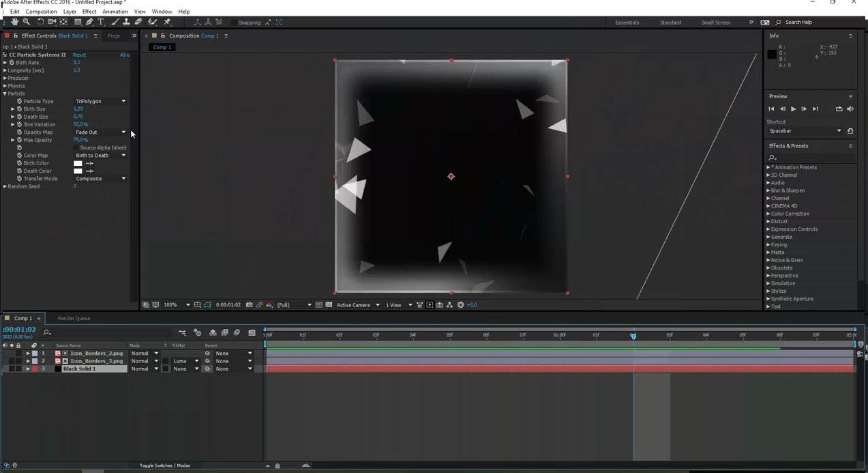Image resolution: width=868 pixels, height=473 pixels.
Task: Jump to first frame in Preview
Action: 771,109
